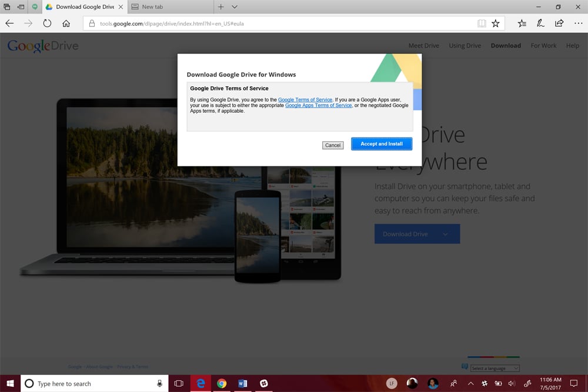The image size is (588, 392).
Task: Click the taskbar clock showing 11:06 AM
Action: [550, 383]
